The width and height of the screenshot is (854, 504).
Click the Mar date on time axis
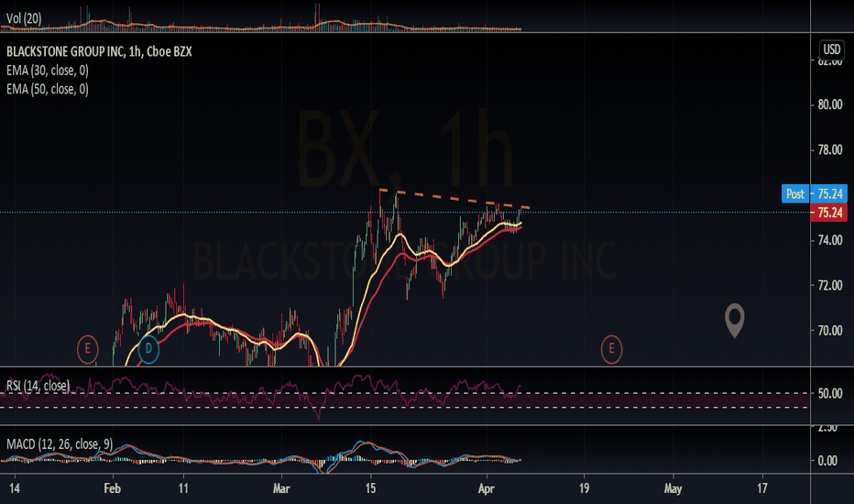(x=281, y=488)
